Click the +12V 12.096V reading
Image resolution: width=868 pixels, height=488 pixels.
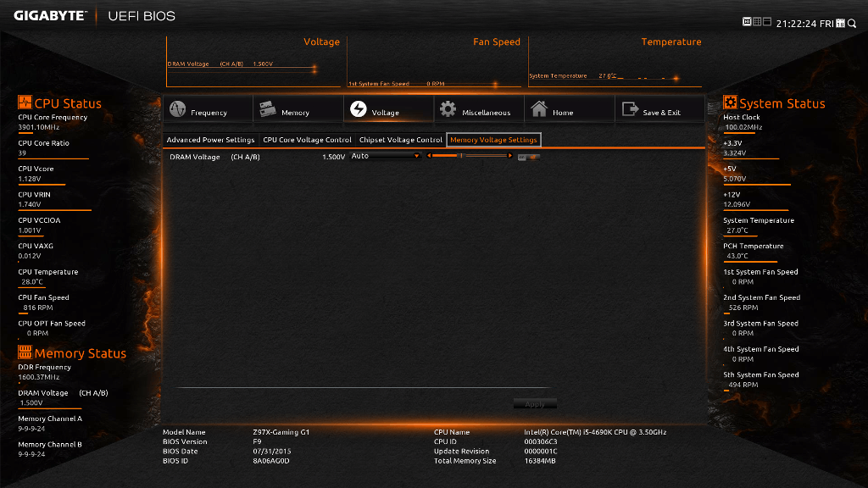(737, 205)
